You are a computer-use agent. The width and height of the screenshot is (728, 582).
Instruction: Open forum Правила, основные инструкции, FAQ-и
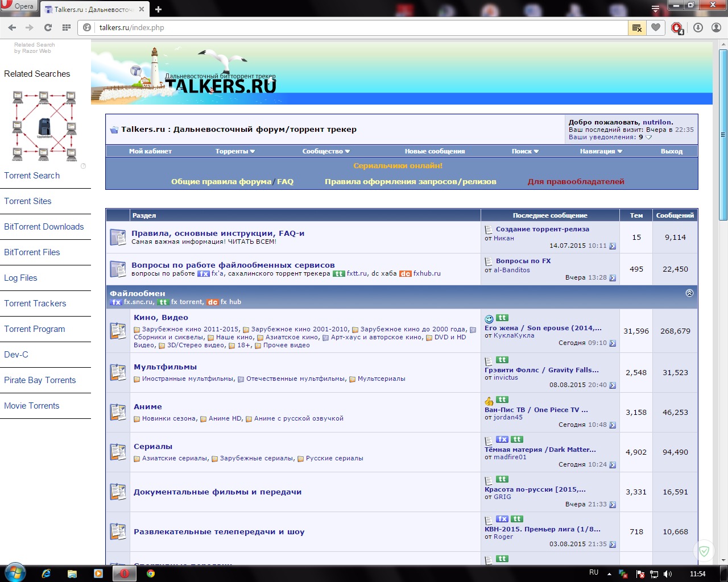pos(218,234)
